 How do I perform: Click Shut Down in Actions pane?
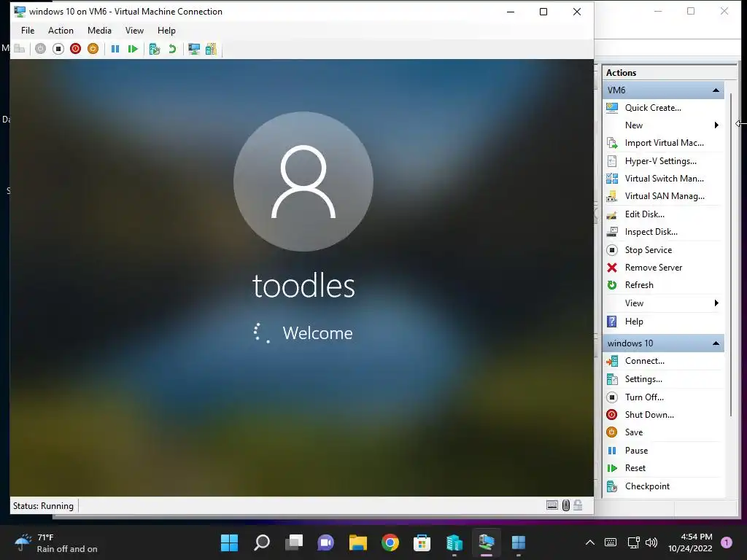tap(649, 415)
